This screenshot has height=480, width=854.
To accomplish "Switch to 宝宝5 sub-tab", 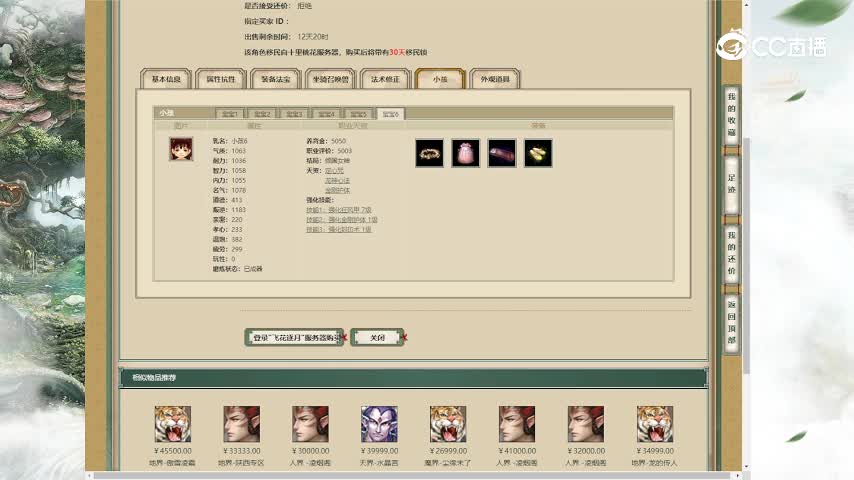I will (358, 114).
